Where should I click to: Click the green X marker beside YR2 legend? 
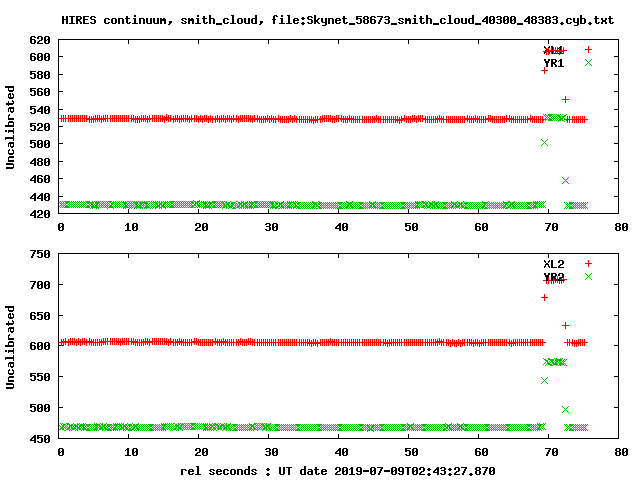(x=588, y=276)
